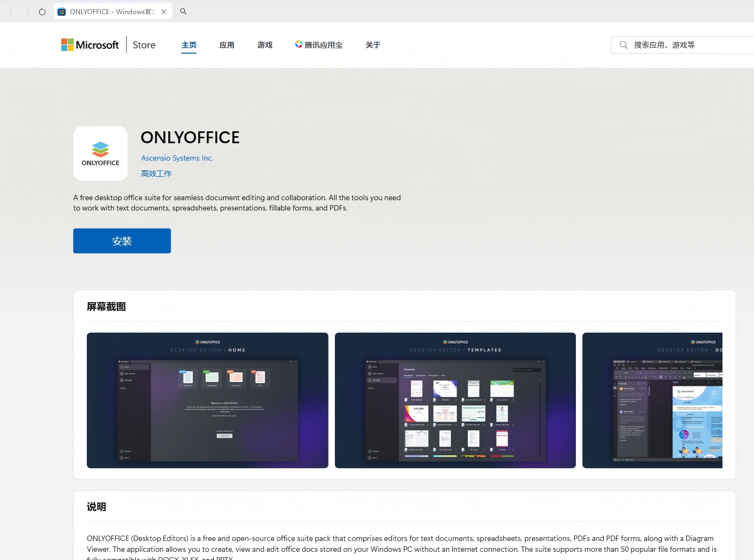Open the 关于 page
The height and width of the screenshot is (560, 754).
click(373, 45)
